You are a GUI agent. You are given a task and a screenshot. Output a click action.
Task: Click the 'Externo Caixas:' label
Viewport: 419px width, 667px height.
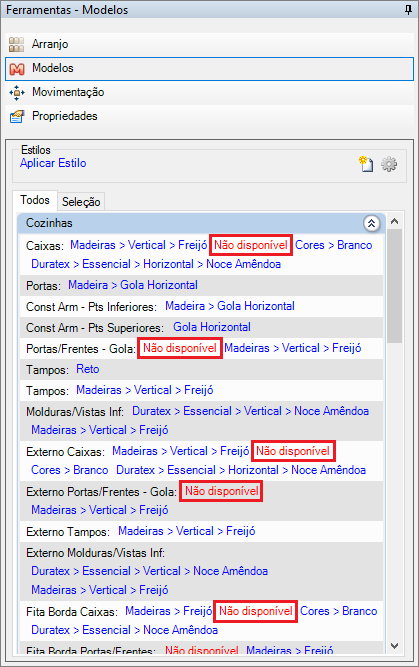point(65,452)
